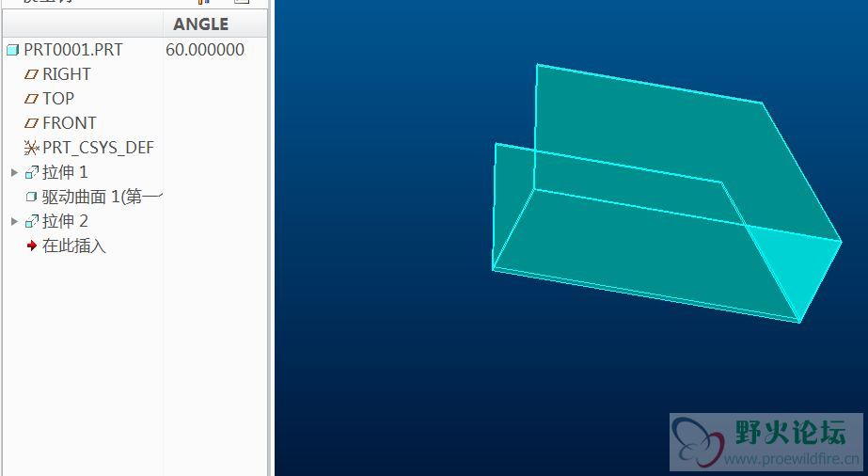Select PRT_CSYS_DEF in the model tree
Screen dimensions: 868x476
pos(98,148)
